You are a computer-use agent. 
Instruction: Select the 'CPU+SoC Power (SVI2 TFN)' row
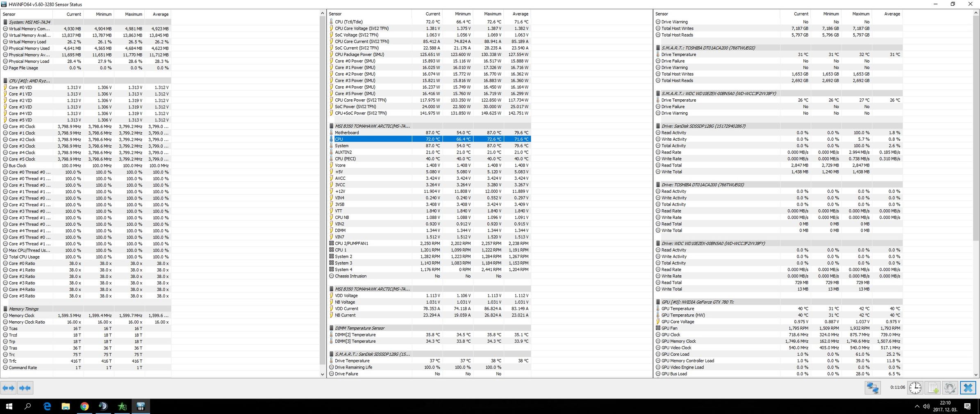pos(429,113)
